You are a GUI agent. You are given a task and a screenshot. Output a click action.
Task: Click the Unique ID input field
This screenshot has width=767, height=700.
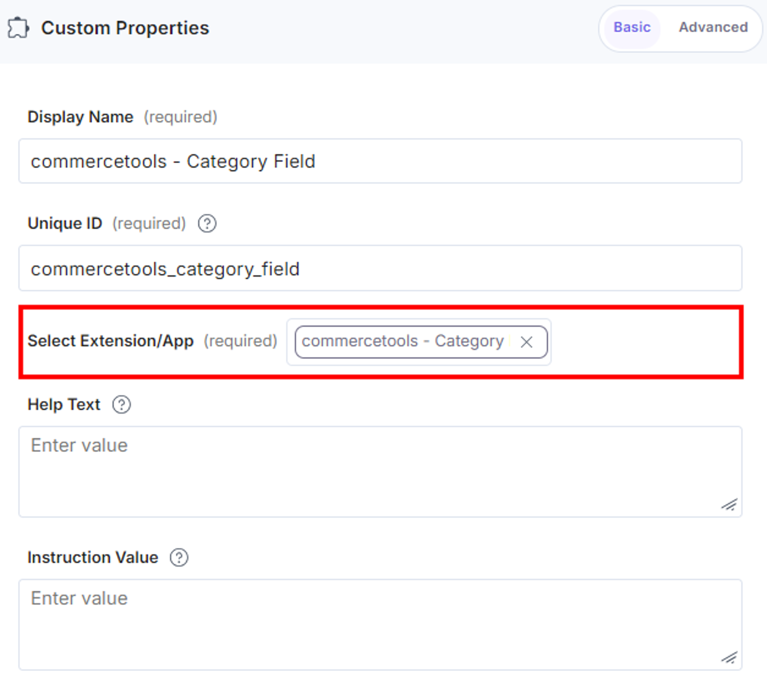click(x=380, y=268)
